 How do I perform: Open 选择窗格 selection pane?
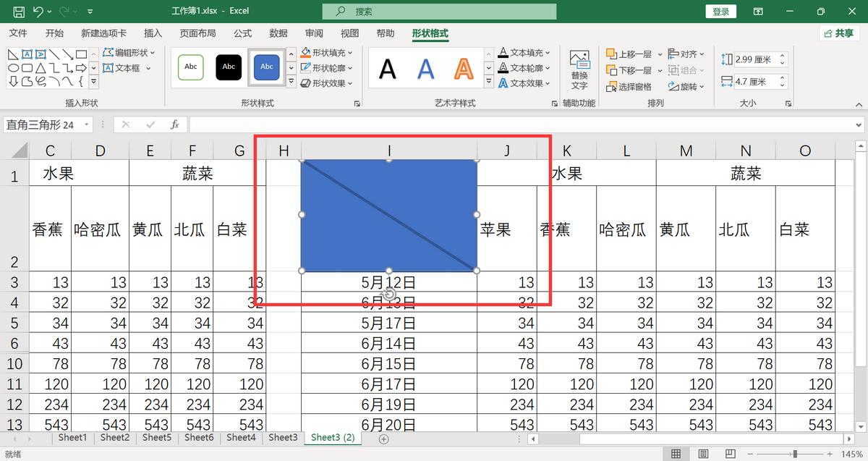click(x=637, y=85)
